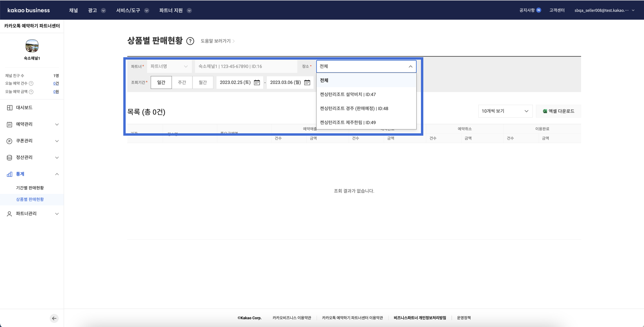Click the 숙소채널1 profile avatar image

[x=32, y=46]
